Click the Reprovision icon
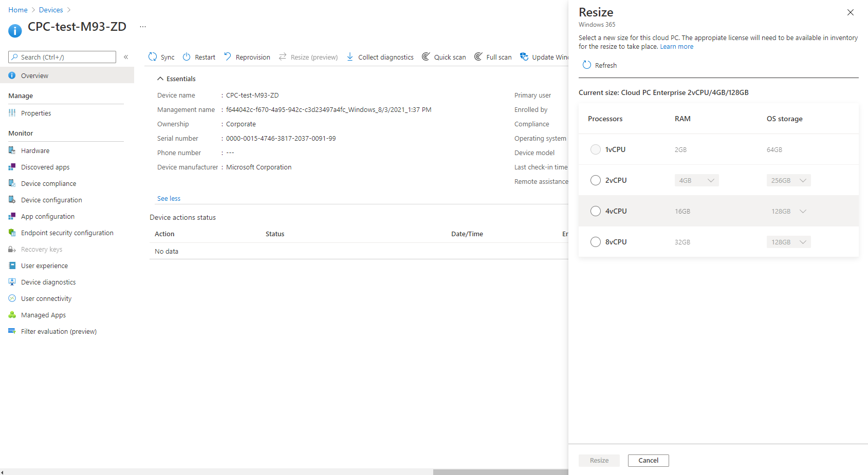Screen dimensions: 868x475 click(228, 57)
